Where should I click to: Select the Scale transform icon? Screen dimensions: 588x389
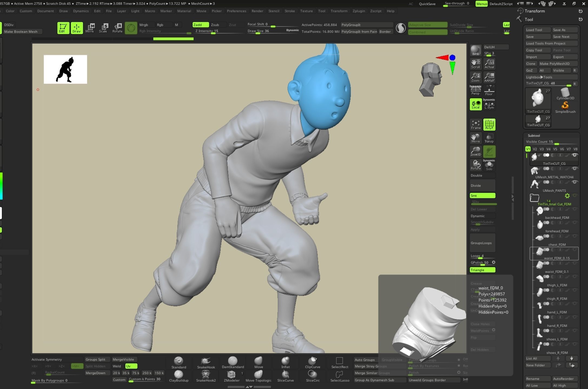[x=103, y=28]
